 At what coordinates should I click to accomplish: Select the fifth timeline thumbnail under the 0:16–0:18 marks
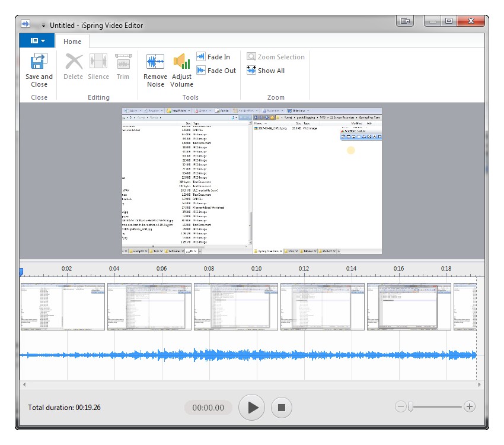(409, 307)
